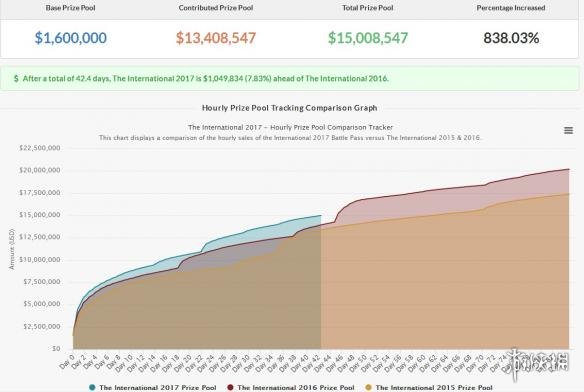The image size is (584, 392).
Task: Click the Amount (USD) axis title
Action: pyautogui.click(x=12, y=249)
